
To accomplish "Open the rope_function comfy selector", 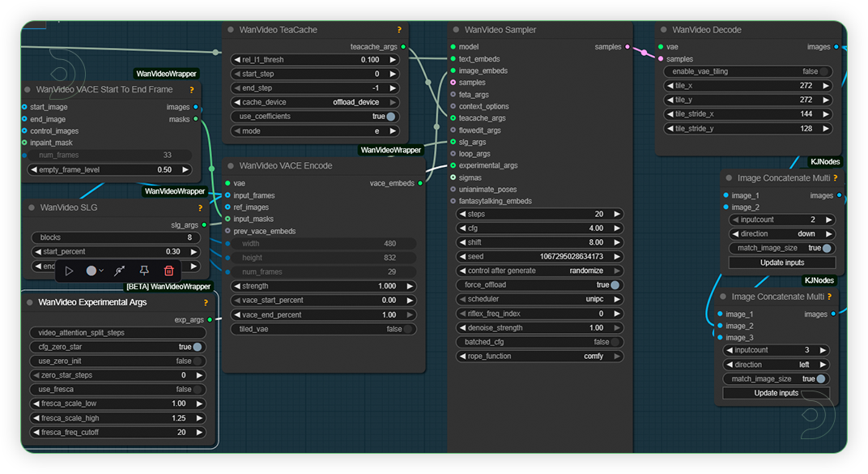I will 540,357.
